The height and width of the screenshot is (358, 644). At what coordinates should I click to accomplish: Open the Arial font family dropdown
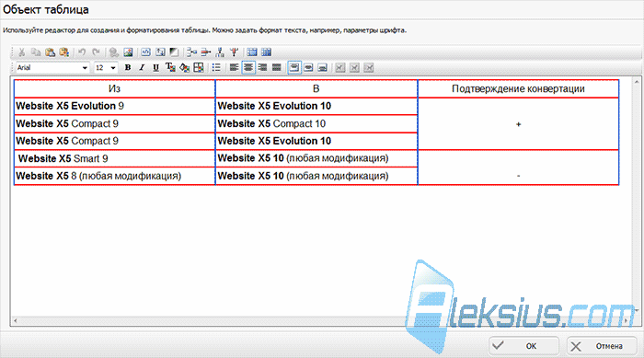pyautogui.click(x=52, y=67)
